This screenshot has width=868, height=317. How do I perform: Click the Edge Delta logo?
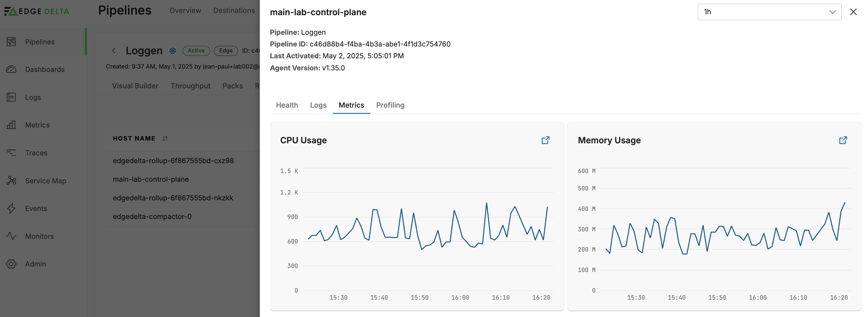pyautogui.click(x=36, y=11)
